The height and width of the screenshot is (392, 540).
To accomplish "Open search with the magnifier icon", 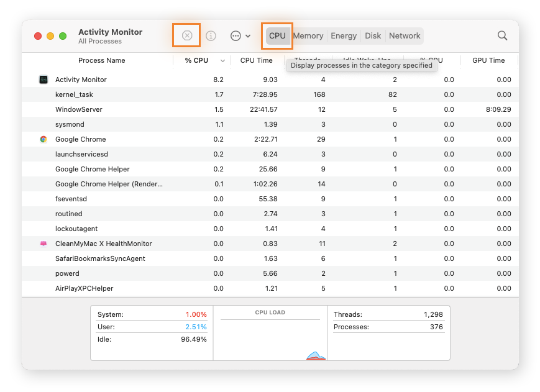I will click(502, 35).
